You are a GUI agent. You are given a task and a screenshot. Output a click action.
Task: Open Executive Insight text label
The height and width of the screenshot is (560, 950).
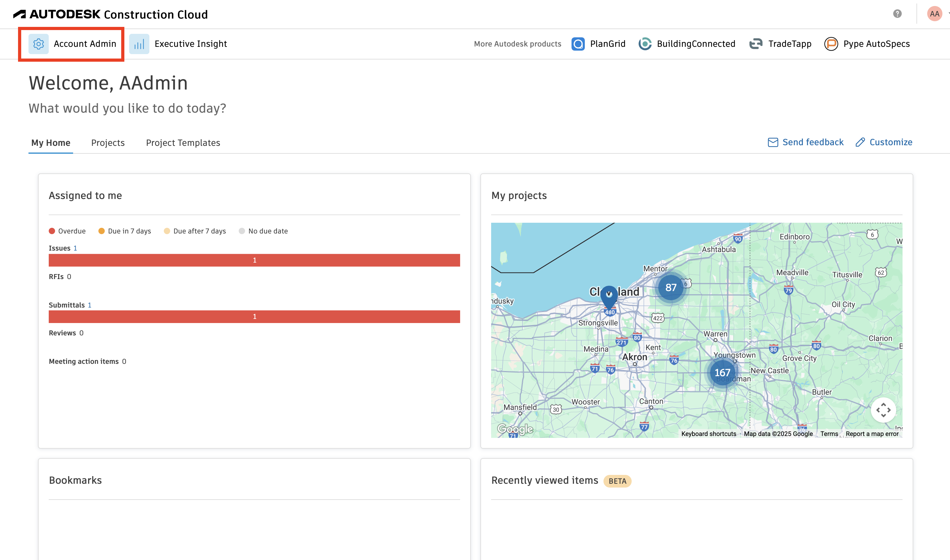191,44
